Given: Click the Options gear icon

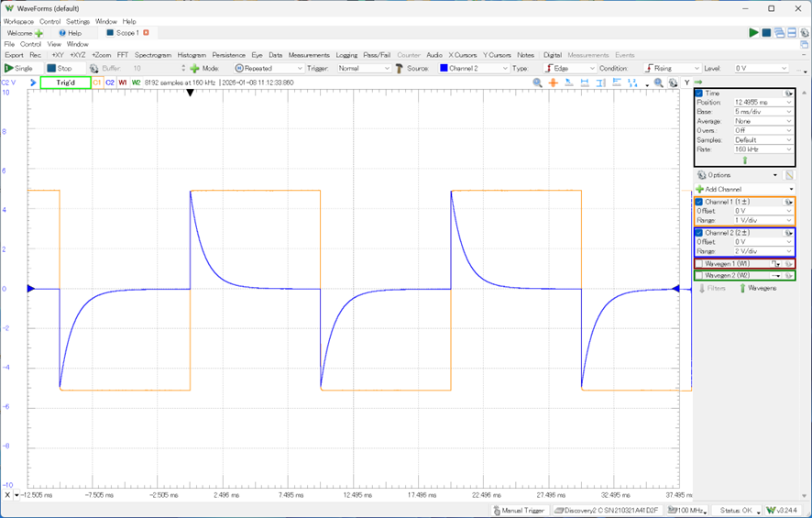Looking at the screenshot, I should click(702, 175).
